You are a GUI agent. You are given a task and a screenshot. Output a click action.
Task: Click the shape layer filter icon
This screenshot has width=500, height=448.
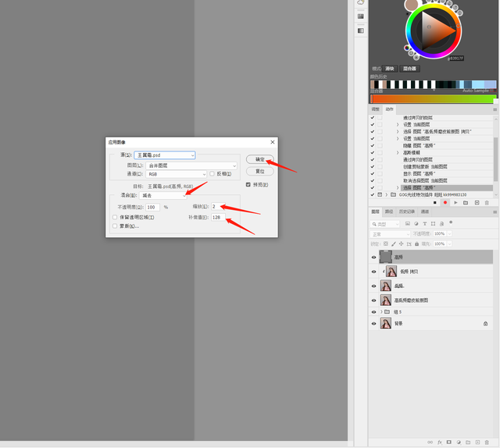[x=433, y=224]
